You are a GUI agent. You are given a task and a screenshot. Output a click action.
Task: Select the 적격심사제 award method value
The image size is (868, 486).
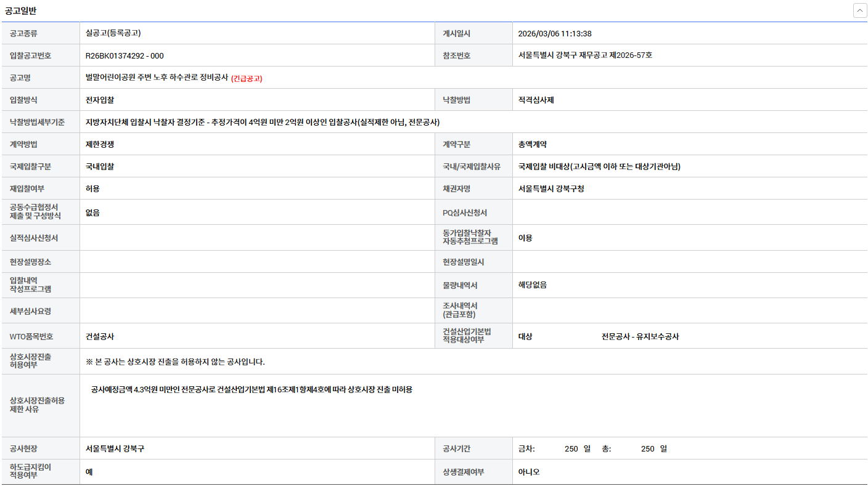(536, 100)
